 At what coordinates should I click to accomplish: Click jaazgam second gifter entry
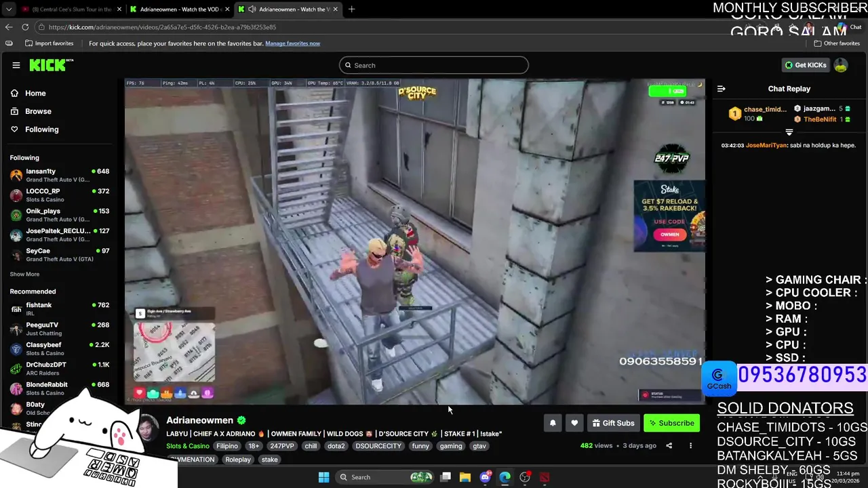pyautogui.click(x=823, y=108)
